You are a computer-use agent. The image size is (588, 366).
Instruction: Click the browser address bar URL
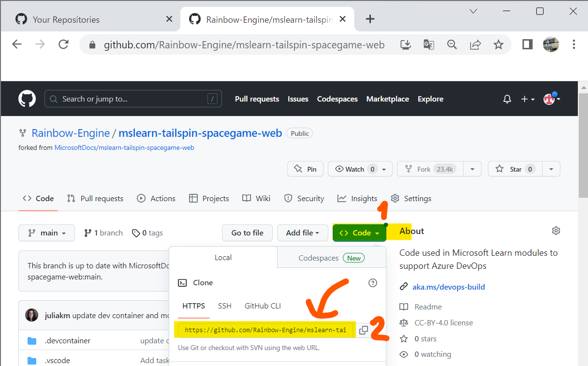coord(244,45)
